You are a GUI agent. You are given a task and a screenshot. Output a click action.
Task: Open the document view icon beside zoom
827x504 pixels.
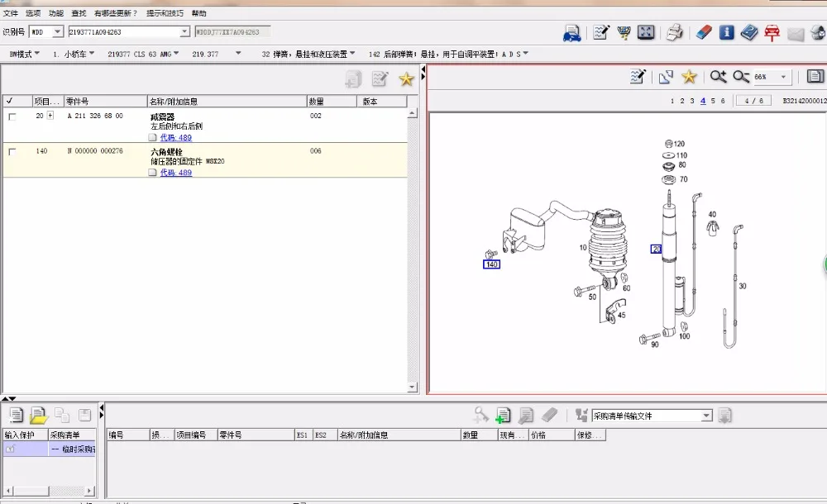tap(815, 77)
